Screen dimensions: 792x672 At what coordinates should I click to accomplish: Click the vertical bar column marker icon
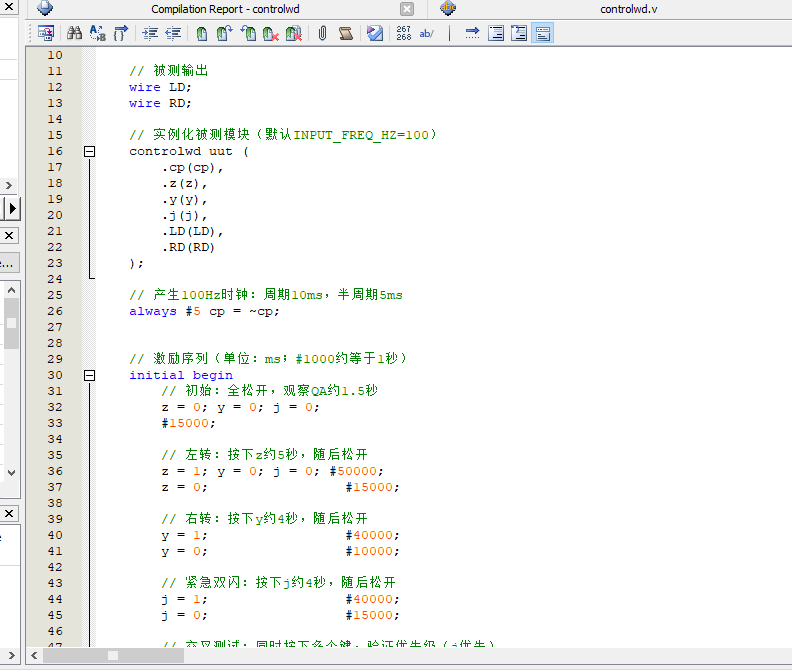coord(449,33)
